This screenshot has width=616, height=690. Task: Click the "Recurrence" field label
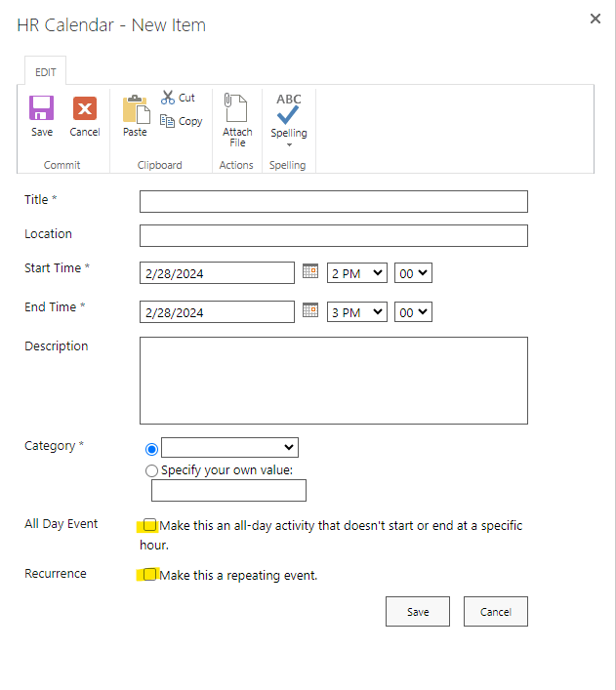(56, 574)
